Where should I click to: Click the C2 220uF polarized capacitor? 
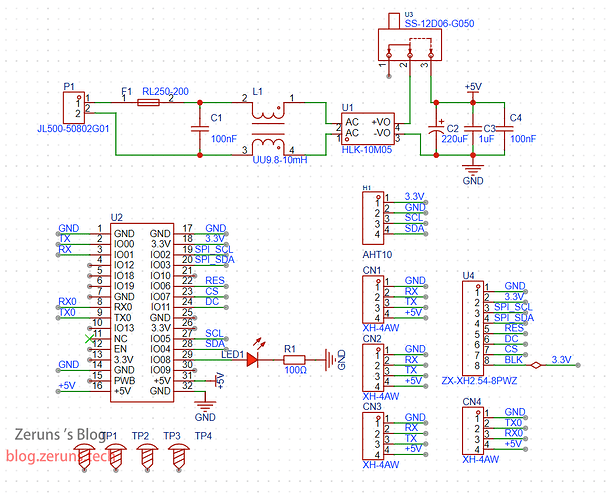pos(436,129)
